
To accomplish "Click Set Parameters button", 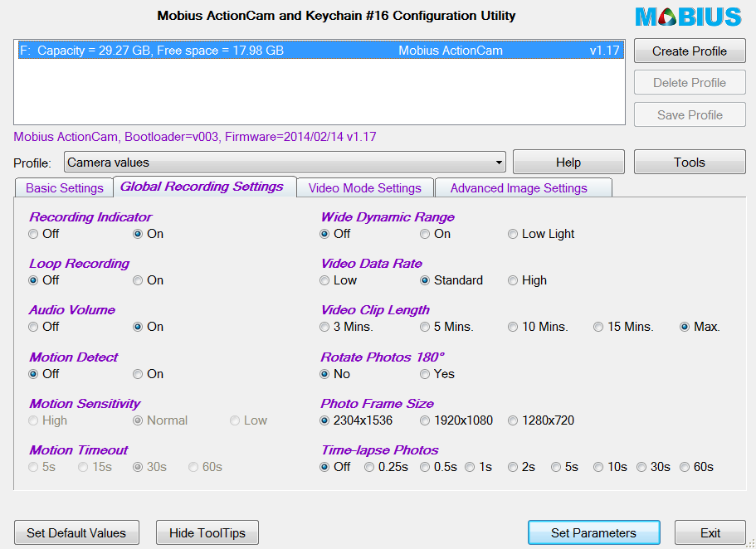I will point(594,532).
